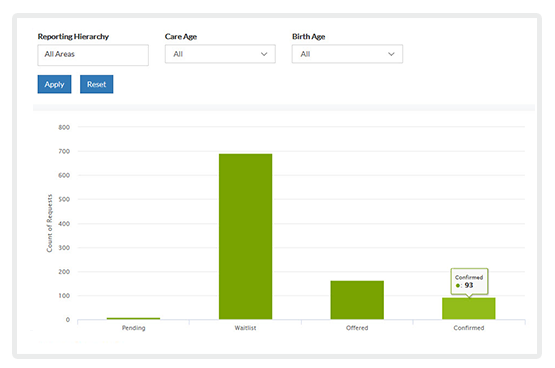Click the Care Age label
Viewport: 555px width, 368px height.
coord(181,37)
